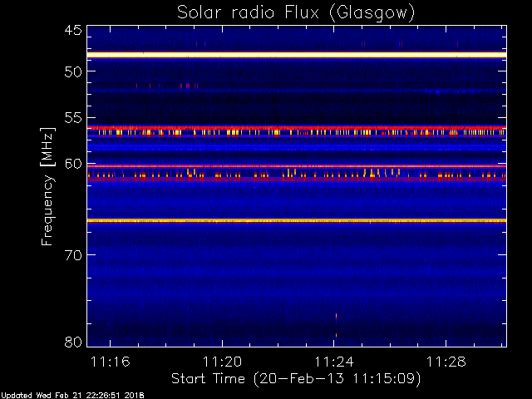Image resolution: width=532 pixels, height=399 pixels.
Task: Click the yellow emission line near 66 MHz
Action: click(x=297, y=221)
